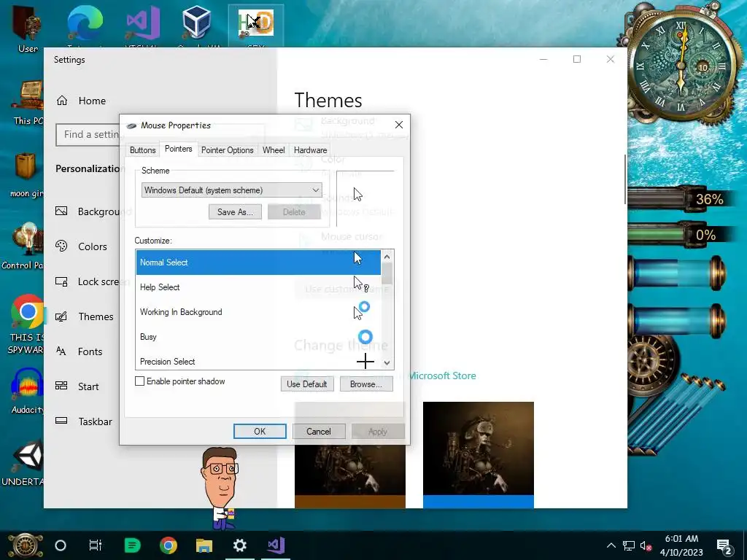
Task: Open the taskbar clock showing 6:01 AM
Action: pos(681,545)
